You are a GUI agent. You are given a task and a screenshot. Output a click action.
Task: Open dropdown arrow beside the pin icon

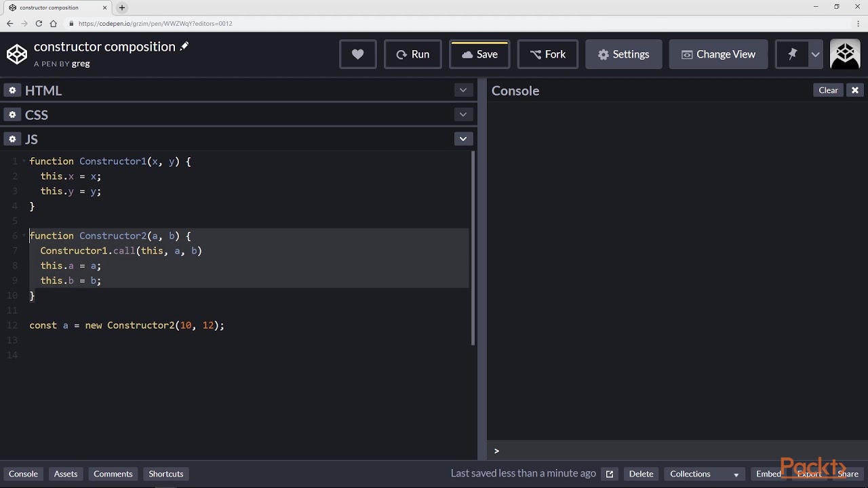point(816,54)
